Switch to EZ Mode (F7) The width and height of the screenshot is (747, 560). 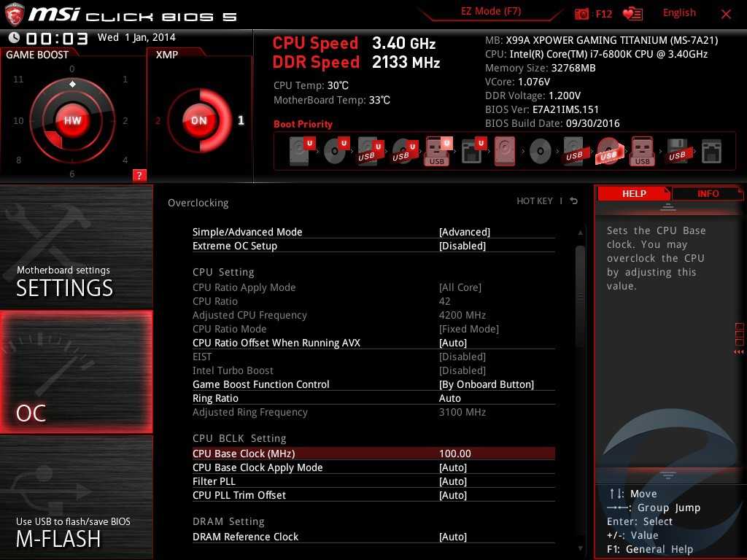pos(490,12)
